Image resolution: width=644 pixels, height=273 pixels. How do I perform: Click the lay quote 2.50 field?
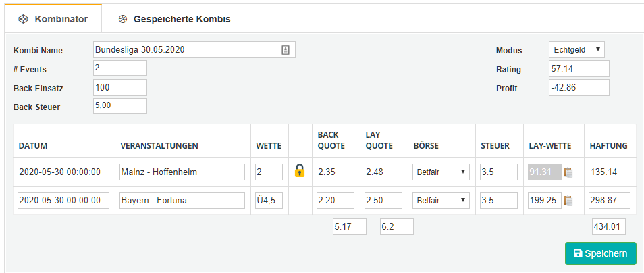point(383,200)
